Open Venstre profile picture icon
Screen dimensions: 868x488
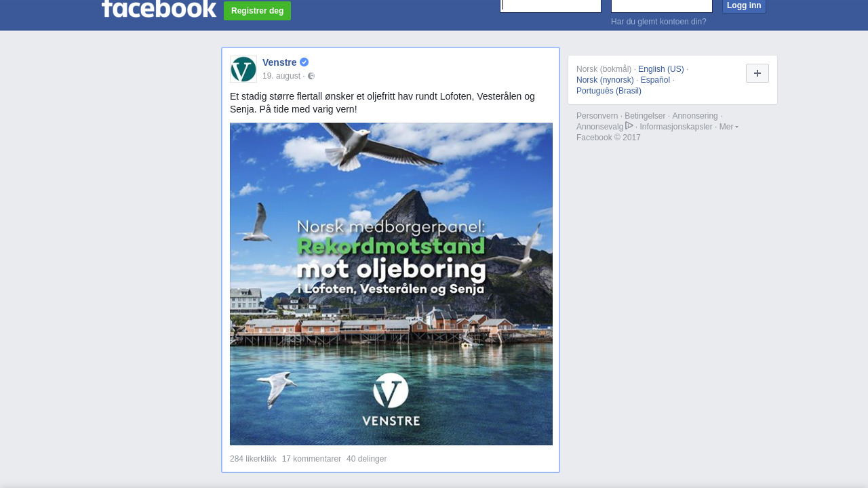[243, 69]
